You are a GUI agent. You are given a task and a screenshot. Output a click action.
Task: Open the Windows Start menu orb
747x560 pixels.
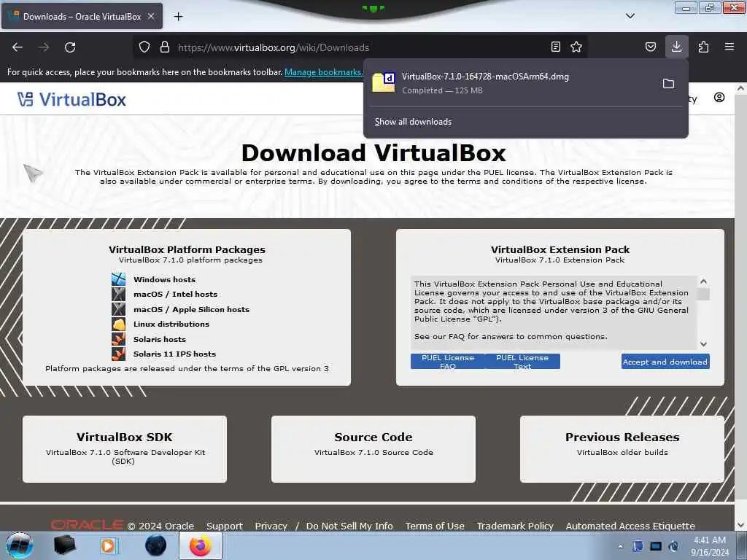[x=20, y=545]
